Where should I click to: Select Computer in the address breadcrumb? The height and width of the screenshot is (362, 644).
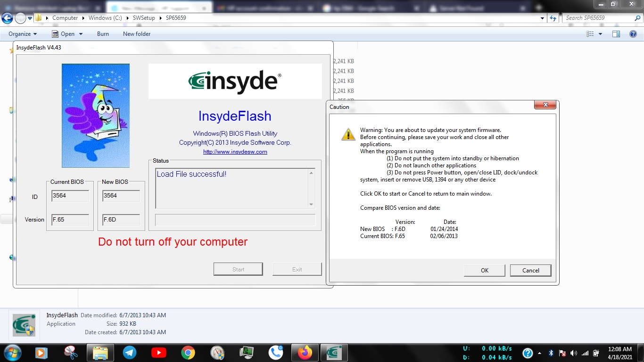(65, 18)
